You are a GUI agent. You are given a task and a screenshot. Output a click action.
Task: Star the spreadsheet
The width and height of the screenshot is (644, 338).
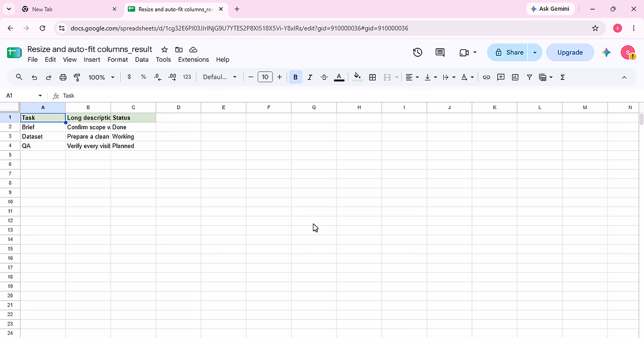click(x=165, y=49)
